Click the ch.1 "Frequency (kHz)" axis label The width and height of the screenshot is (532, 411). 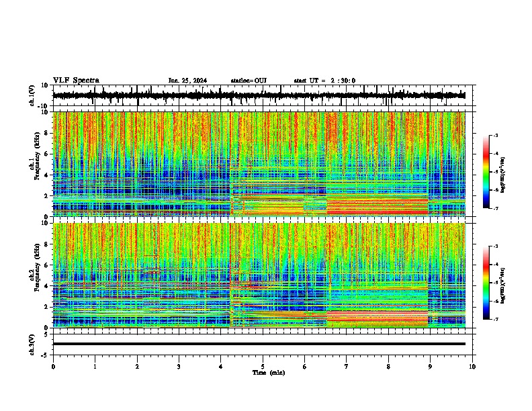(x=37, y=156)
